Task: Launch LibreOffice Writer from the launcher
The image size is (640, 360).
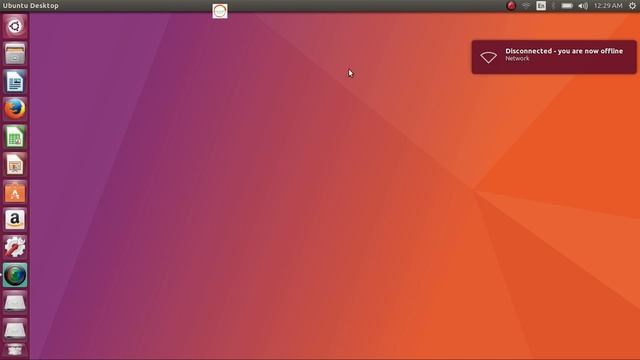Action: pos(15,82)
